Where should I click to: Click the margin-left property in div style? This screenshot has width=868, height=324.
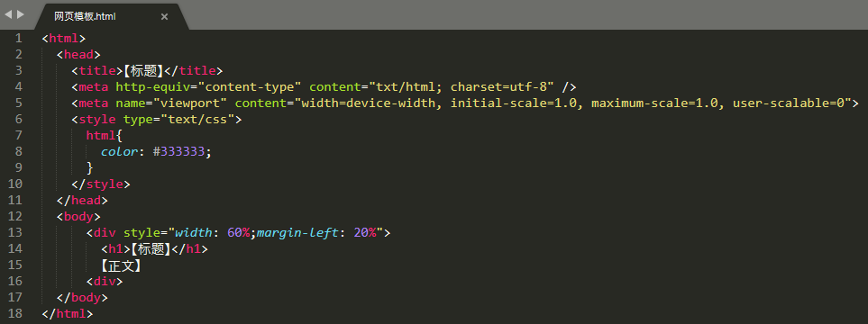(297, 233)
